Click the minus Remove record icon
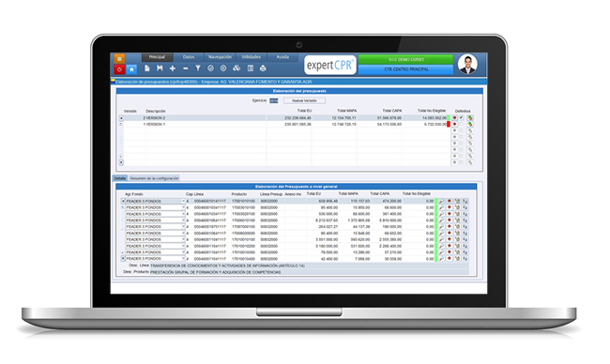The width and height of the screenshot is (610, 364). click(x=186, y=68)
